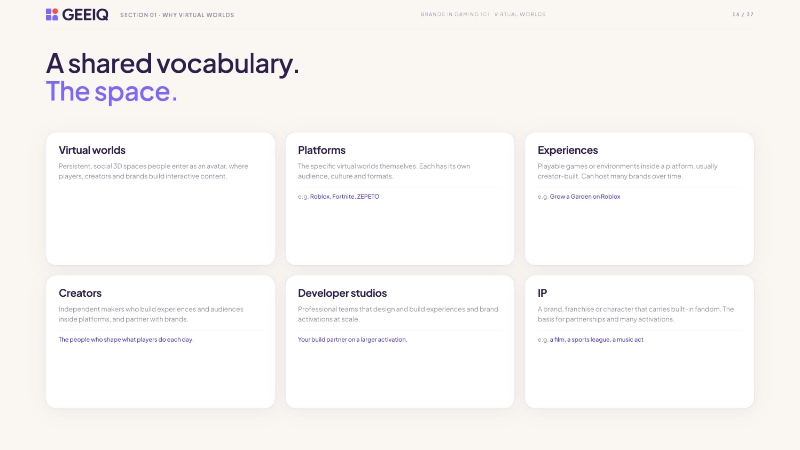Viewport: 800px width, 450px height.
Task: Click 'Your build partner on a larger activation' text
Action: click(353, 339)
